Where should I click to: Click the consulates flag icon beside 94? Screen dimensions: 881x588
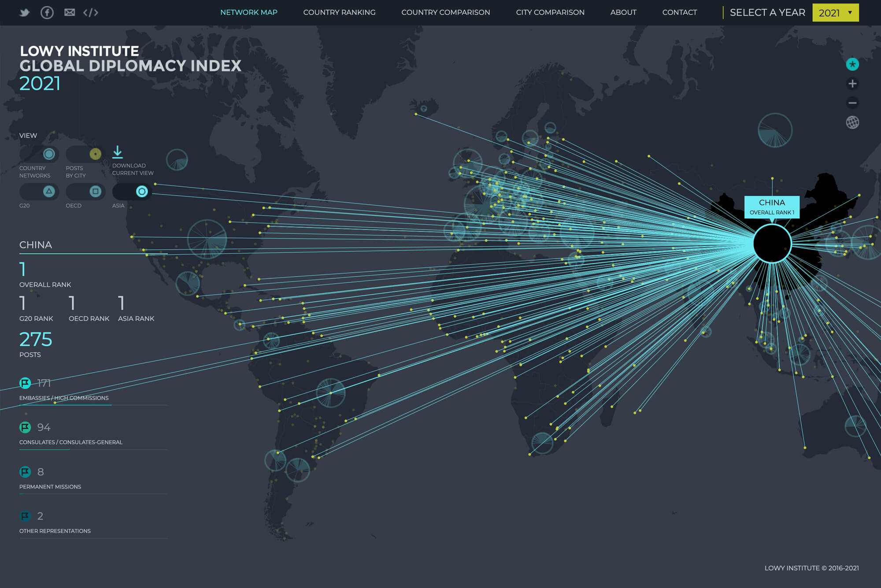[x=25, y=427]
